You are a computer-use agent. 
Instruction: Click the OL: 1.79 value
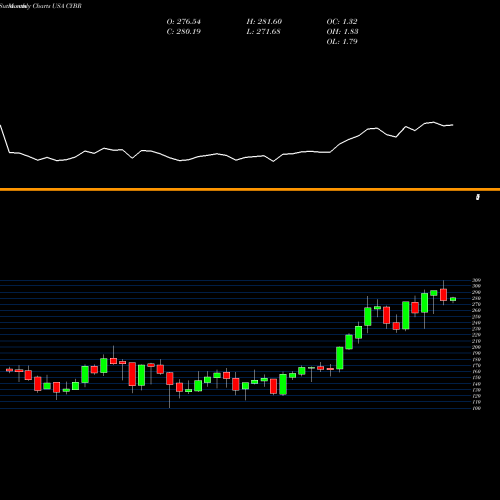(x=342, y=42)
